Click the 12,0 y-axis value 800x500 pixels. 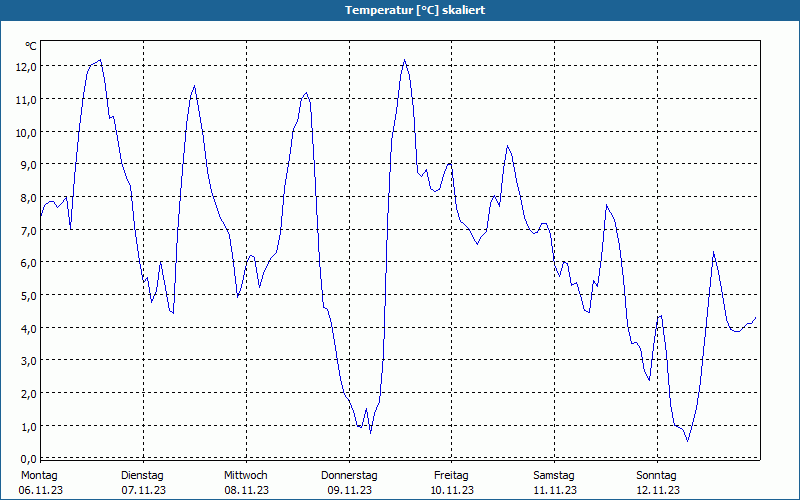26,67
